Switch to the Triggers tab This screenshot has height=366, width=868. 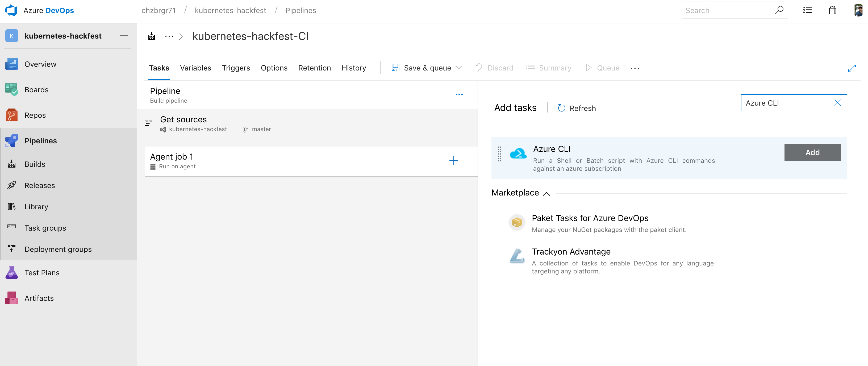(236, 68)
